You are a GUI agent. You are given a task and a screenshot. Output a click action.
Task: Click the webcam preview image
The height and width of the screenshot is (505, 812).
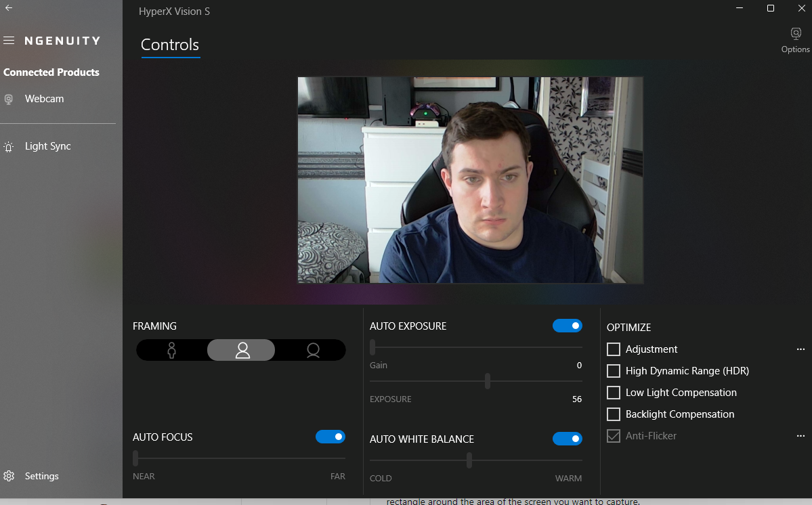[x=470, y=180]
